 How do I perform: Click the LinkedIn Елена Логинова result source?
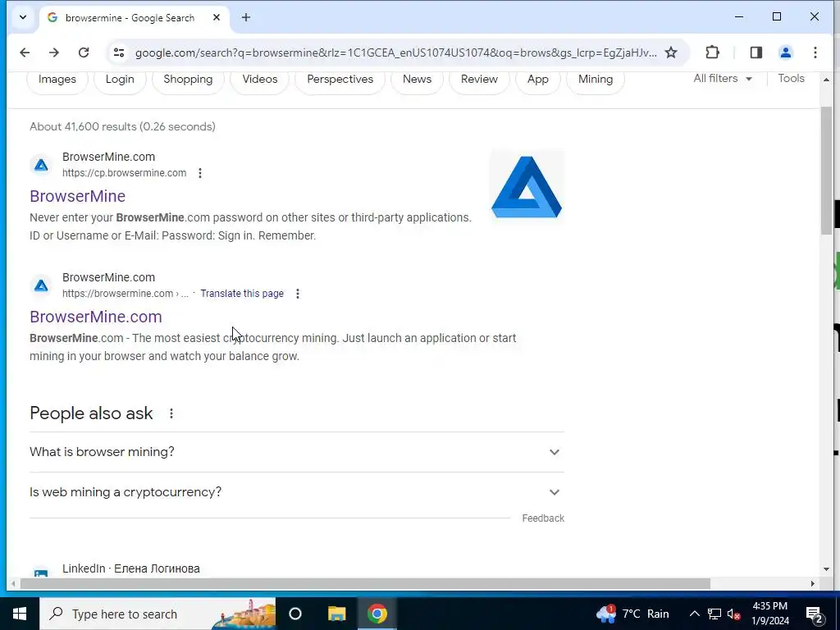[x=130, y=568]
